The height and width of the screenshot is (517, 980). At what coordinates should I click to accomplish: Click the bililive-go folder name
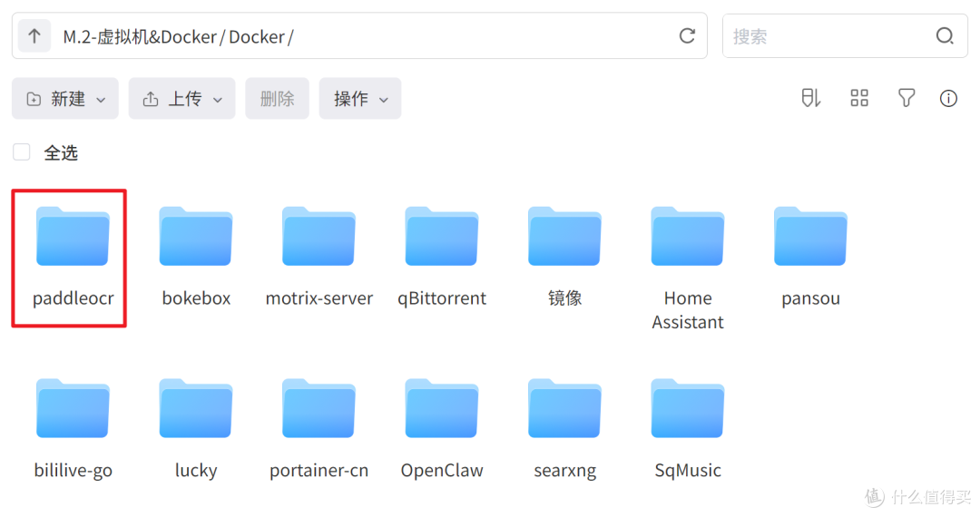point(73,471)
